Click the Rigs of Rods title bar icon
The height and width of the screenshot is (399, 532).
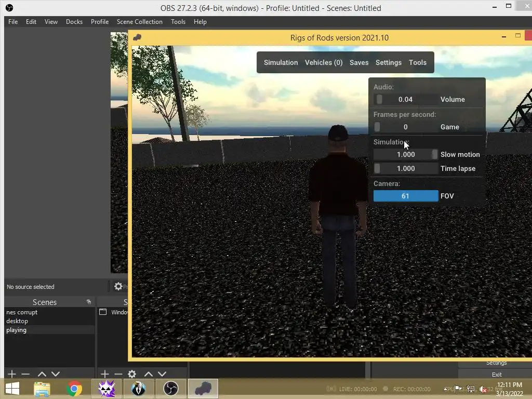[x=137, y=37]
